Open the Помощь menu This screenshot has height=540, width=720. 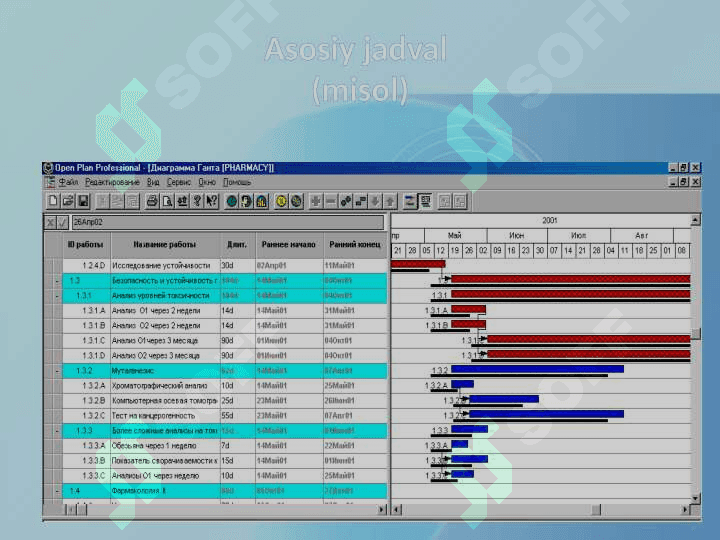(x=237, y=182)
